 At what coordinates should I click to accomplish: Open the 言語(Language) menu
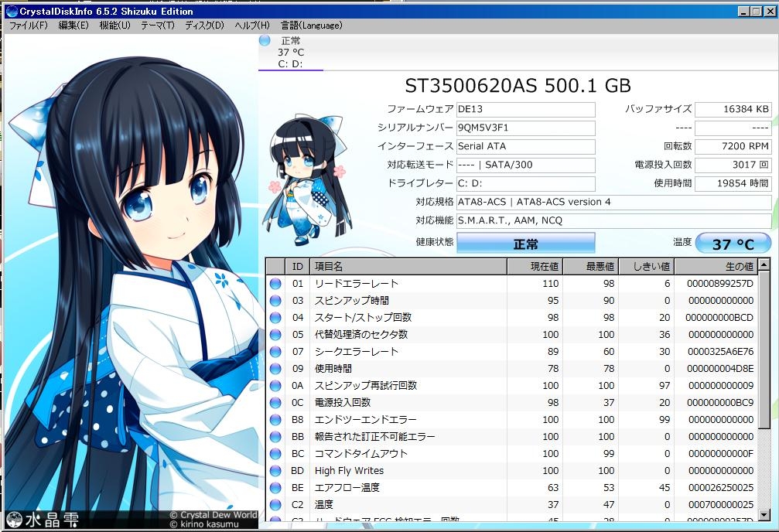(x=311, y=26)
